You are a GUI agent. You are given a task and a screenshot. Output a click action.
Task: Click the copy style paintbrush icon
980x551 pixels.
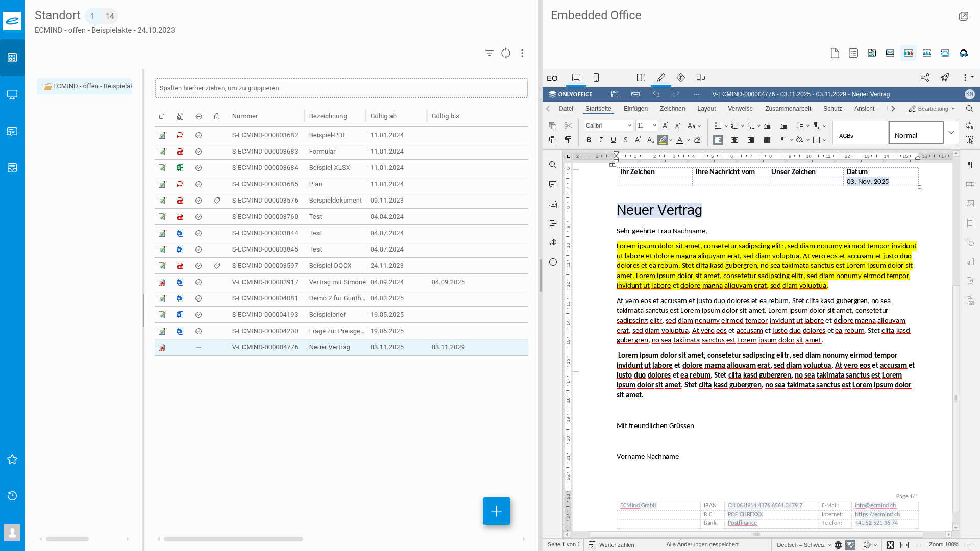568,140
